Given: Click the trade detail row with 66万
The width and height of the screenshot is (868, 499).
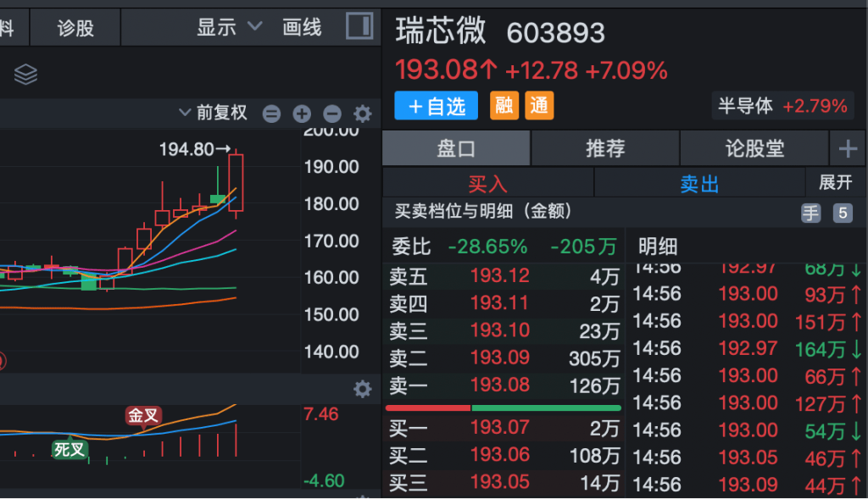Looking at the screenshot, I should (747, 375).
